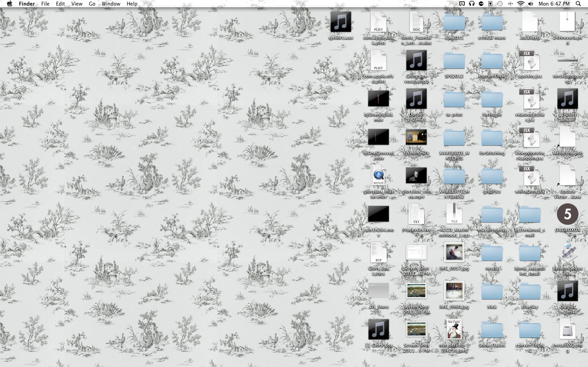
Task: Select the InstallESD.dmg disk image icon
Action: (x=567, y=330)
